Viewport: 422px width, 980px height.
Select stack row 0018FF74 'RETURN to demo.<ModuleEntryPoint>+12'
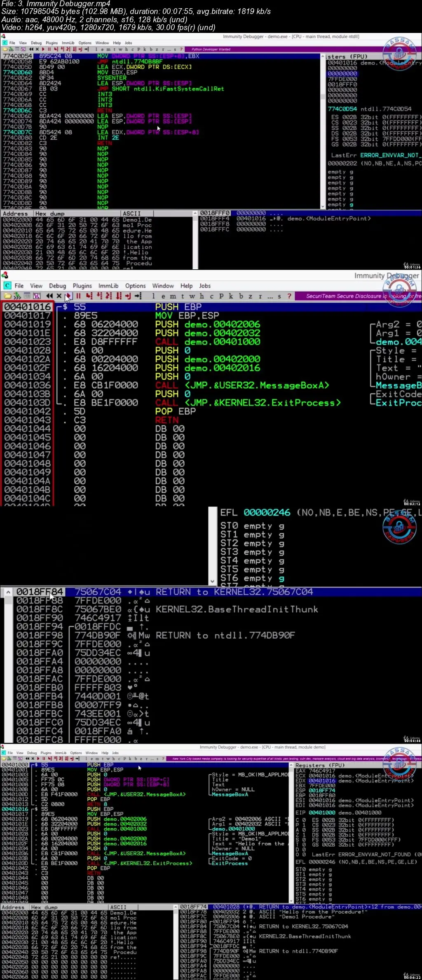pos(300,907)
